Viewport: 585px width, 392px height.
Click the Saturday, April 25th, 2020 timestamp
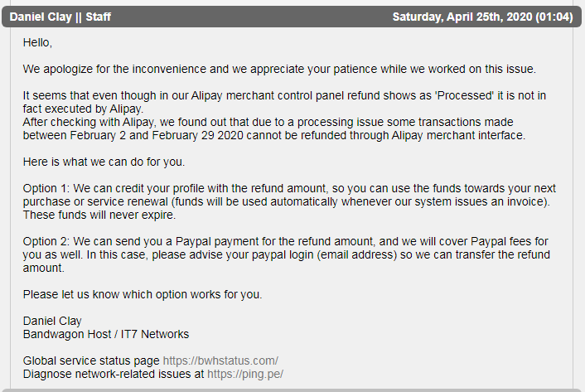click(x=482, y=17)
